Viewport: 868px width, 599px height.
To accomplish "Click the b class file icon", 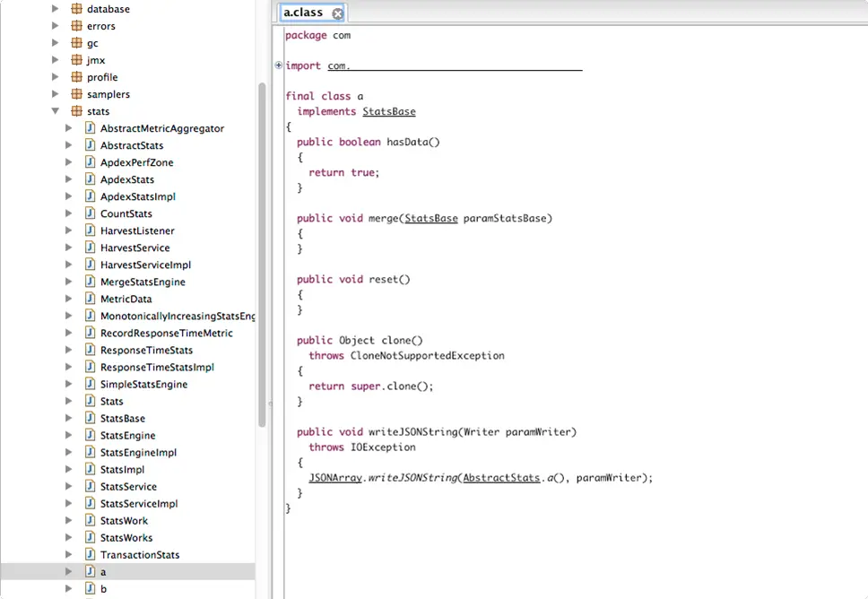I will click(91, 588).
